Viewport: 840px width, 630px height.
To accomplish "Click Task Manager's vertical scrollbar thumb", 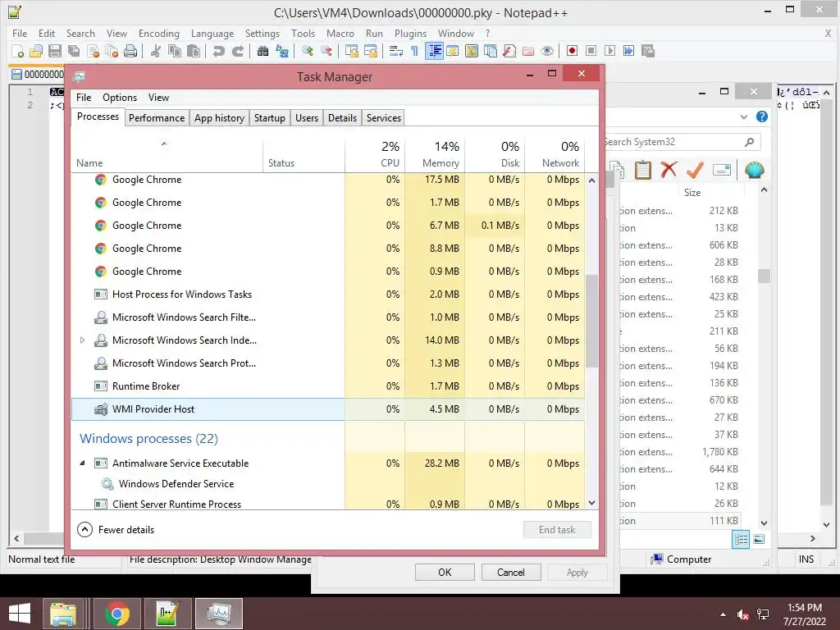I will (591, 322).
